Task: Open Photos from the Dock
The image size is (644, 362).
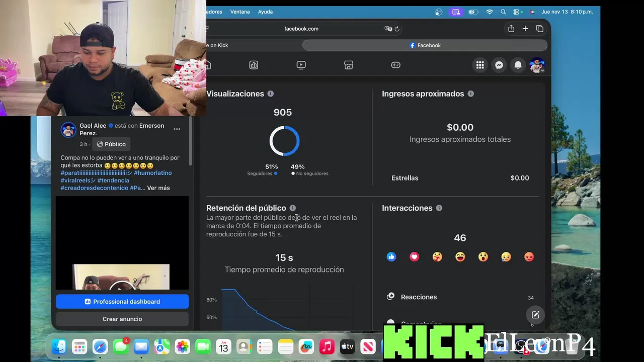Action: click(182, 346)
